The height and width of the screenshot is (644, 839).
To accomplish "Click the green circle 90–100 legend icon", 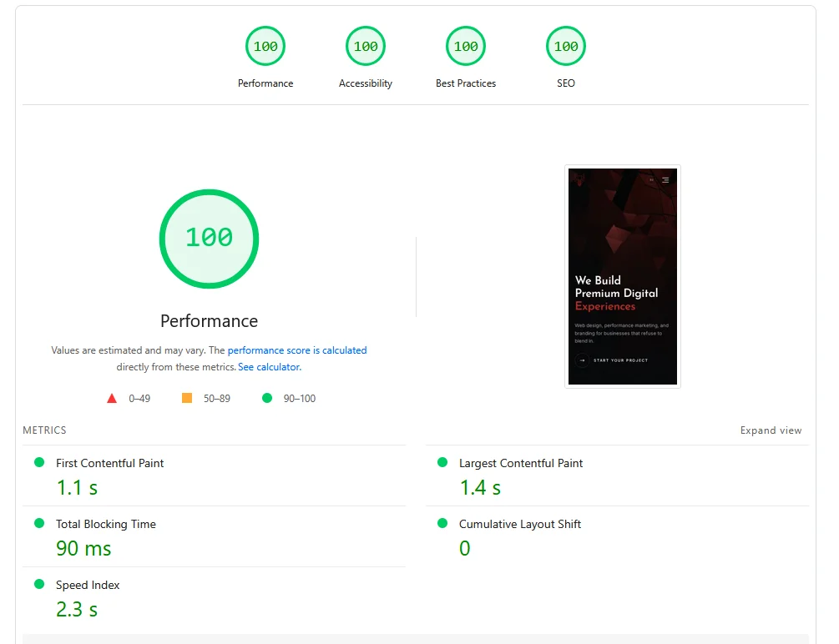I will (x=267, y=398).
